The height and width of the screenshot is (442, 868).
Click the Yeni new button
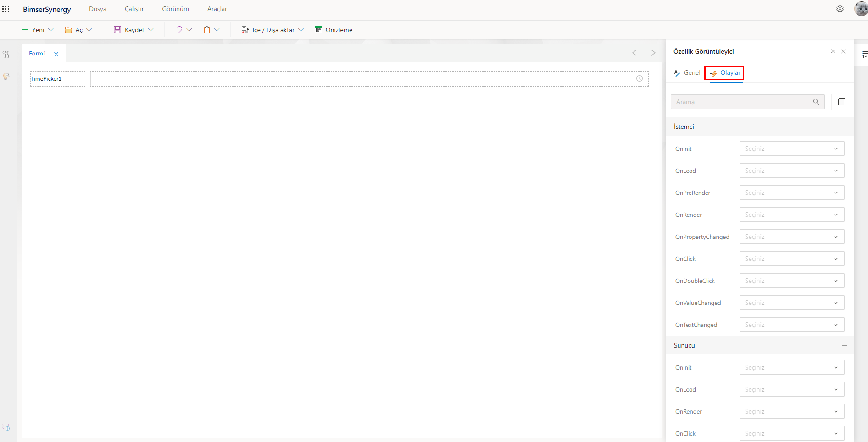tap(33, 30)
